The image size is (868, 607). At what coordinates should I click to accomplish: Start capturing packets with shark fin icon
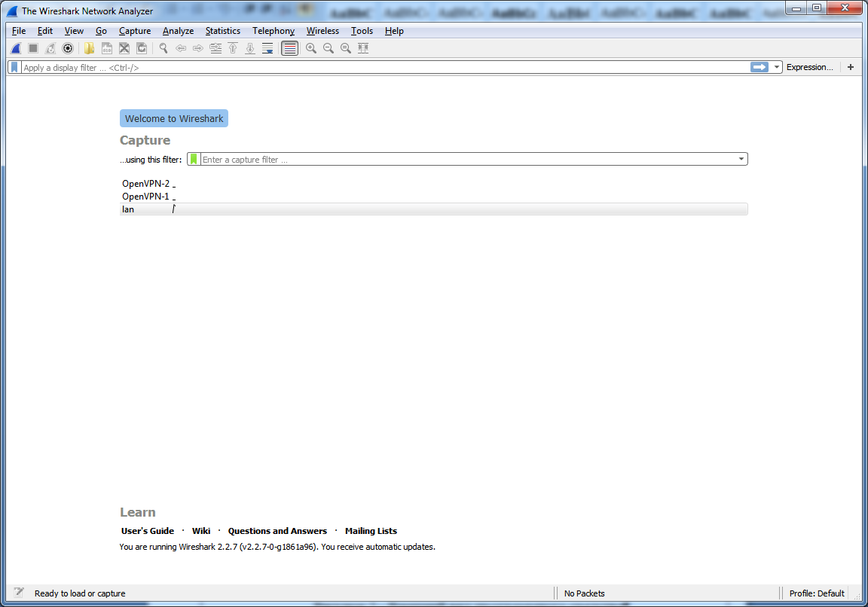[x=16, y=49]
